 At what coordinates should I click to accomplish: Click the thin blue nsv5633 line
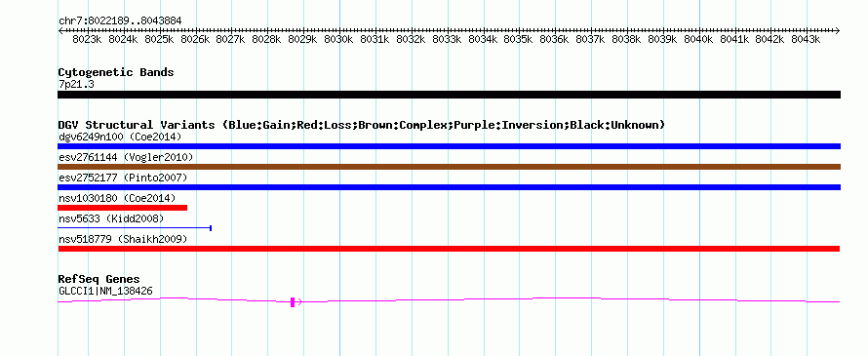pyautogui.click(x=135, y=227)
